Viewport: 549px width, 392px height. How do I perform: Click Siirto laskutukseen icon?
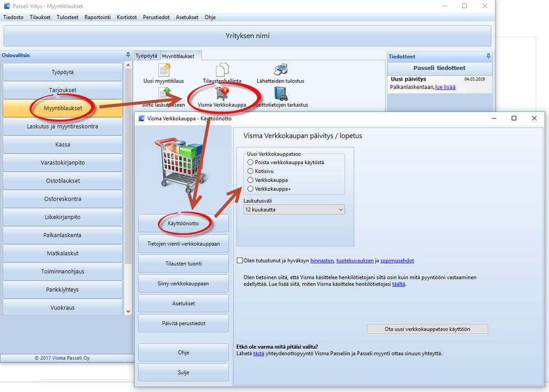(164, 94)
